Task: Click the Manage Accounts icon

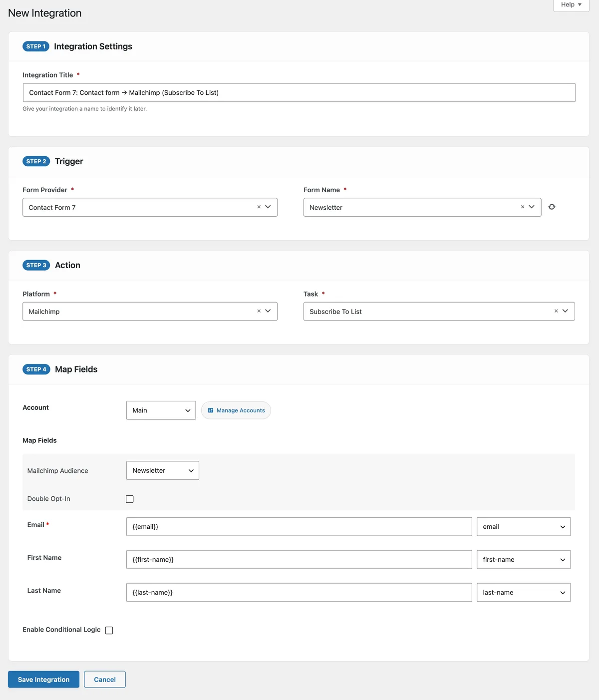Action: (211, 410)
